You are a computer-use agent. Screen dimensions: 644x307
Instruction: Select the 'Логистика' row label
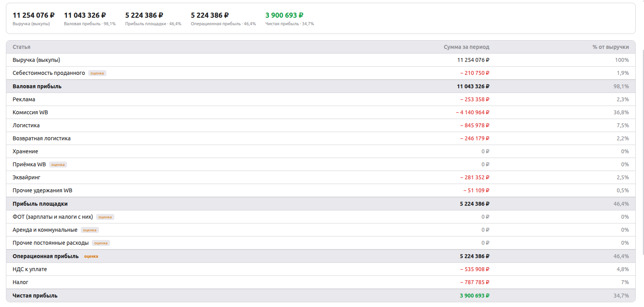[x=26, y=125]
